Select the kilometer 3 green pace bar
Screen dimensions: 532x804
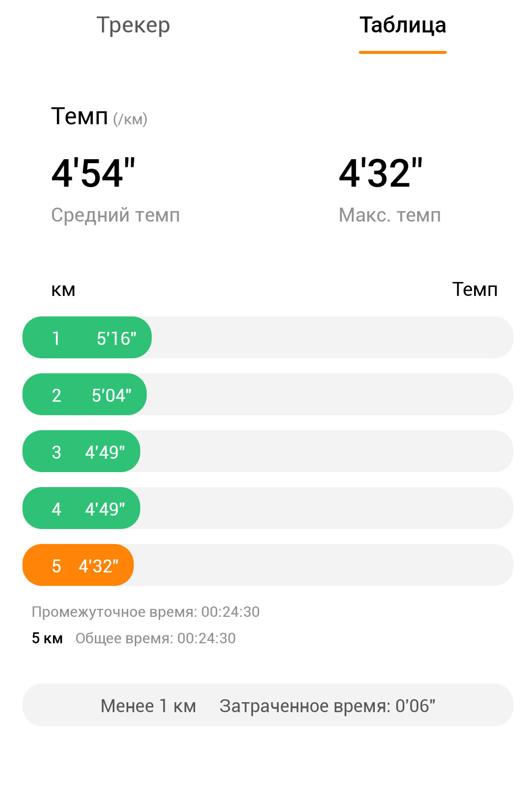coord(81,451)
